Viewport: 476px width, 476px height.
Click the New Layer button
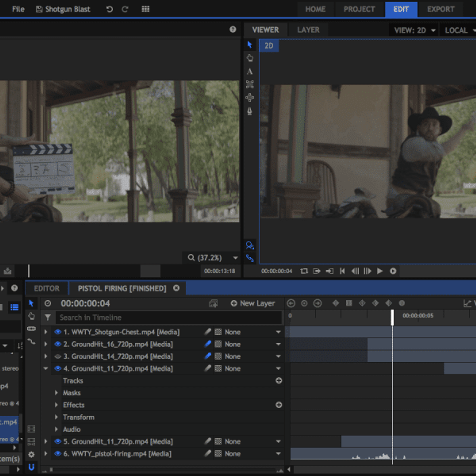click(253, 303)
